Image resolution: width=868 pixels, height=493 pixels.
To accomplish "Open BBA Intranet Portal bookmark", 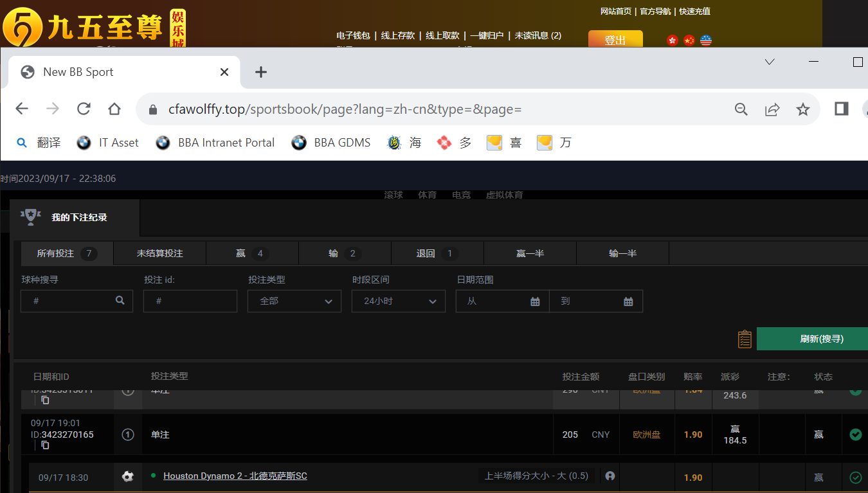I will [215, 143].
